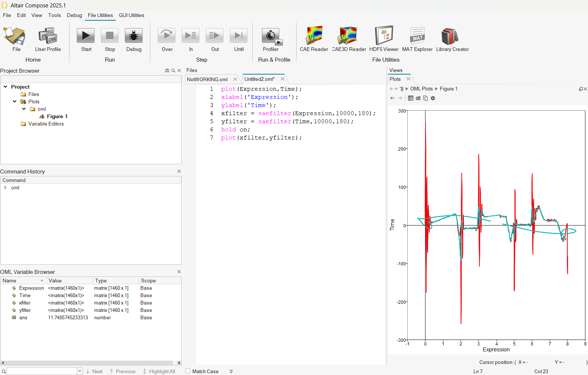Stop script execution
588x375 pixels.
[110, 39]
